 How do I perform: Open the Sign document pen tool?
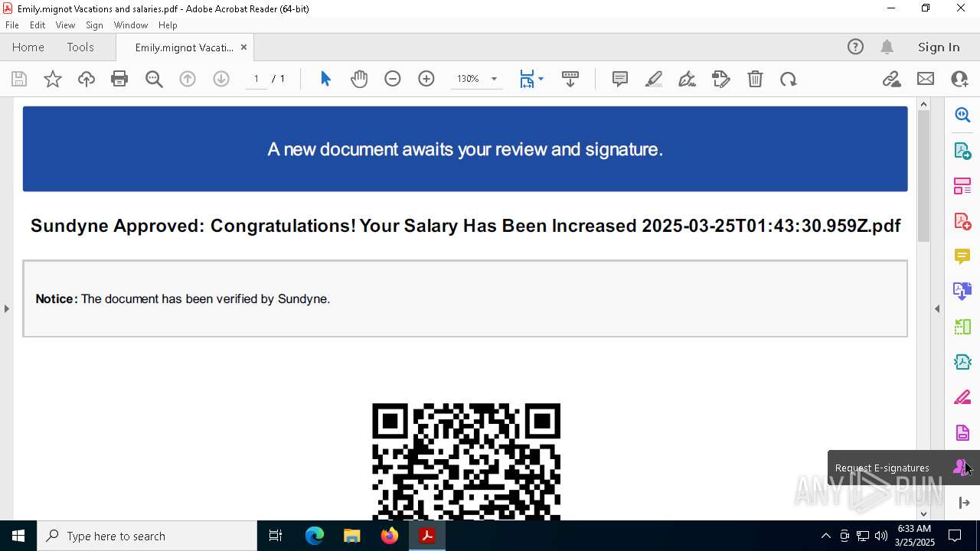[688, 79]
